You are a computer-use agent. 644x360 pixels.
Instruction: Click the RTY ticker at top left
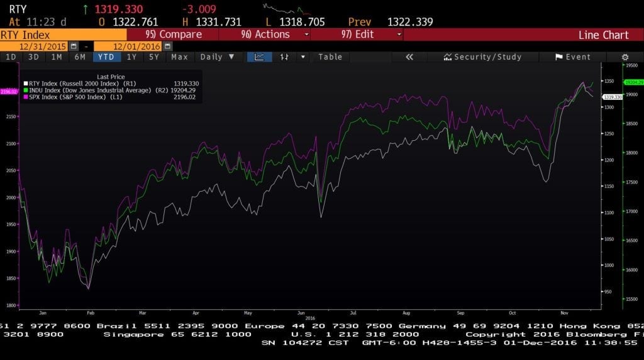pyautogui.click(x=17, y=9)
